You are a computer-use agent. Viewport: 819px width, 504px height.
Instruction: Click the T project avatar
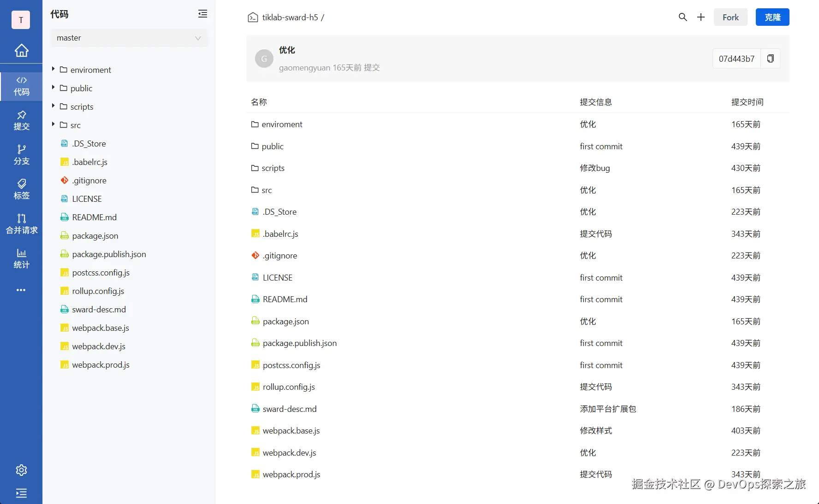tap(21, 20)
